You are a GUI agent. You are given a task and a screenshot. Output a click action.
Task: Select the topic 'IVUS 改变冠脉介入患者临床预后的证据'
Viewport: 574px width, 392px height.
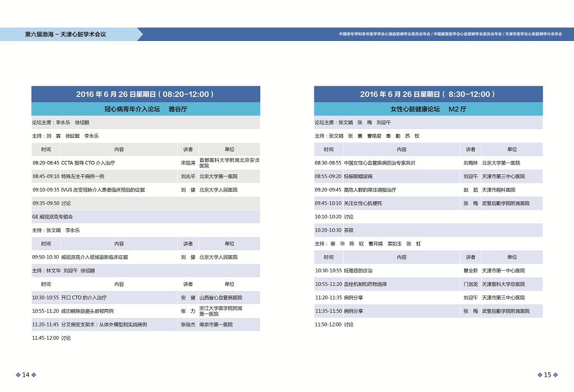point(103,190)
